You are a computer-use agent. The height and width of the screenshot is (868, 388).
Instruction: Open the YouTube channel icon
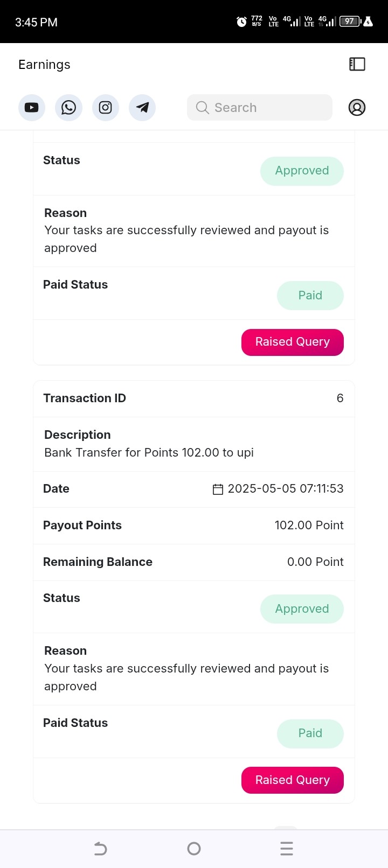(x=32, y=108)
